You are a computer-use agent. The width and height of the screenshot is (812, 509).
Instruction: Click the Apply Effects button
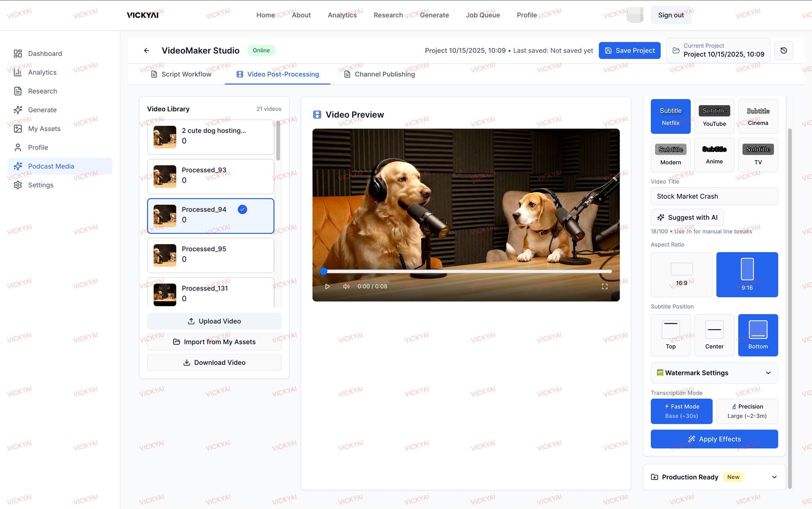(714, 439)
